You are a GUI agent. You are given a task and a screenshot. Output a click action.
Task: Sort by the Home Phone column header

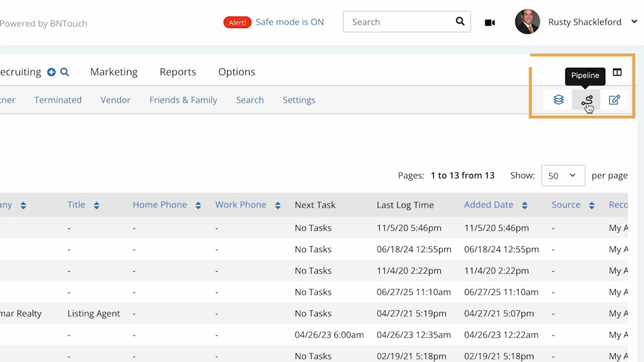159,205
